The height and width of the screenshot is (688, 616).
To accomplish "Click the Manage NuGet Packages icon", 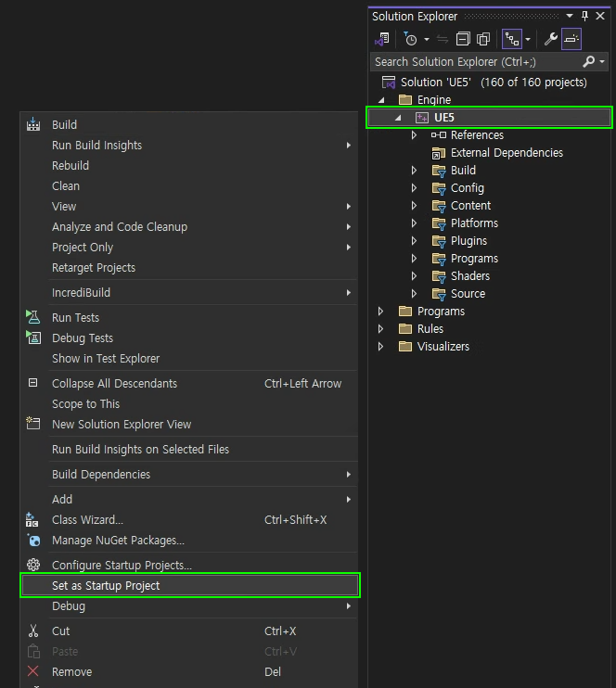I will [x=33, y=541].
